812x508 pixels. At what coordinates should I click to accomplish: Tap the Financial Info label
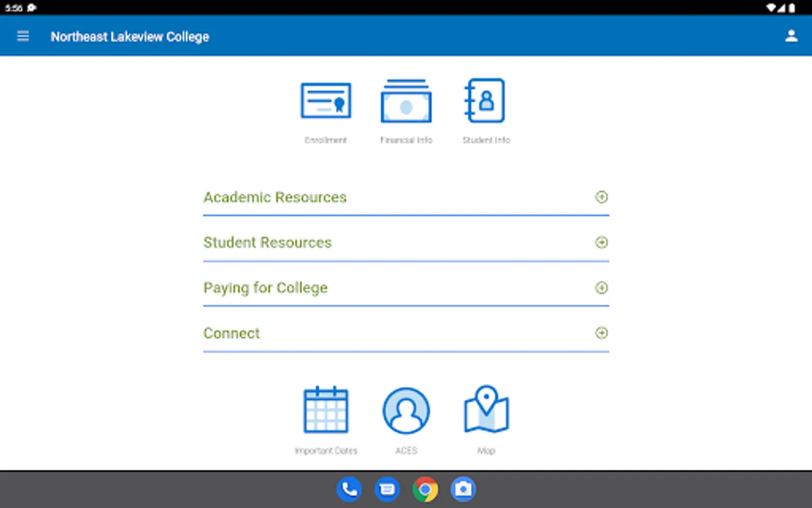point(406,140)
